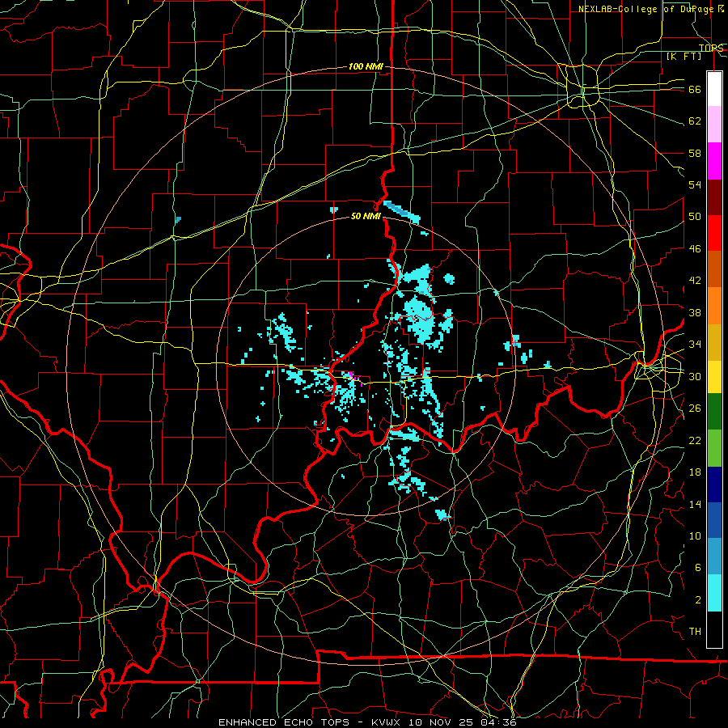Click the cyan legend swatch near 2
Viewport: 728px width, 728px height.
714,593
